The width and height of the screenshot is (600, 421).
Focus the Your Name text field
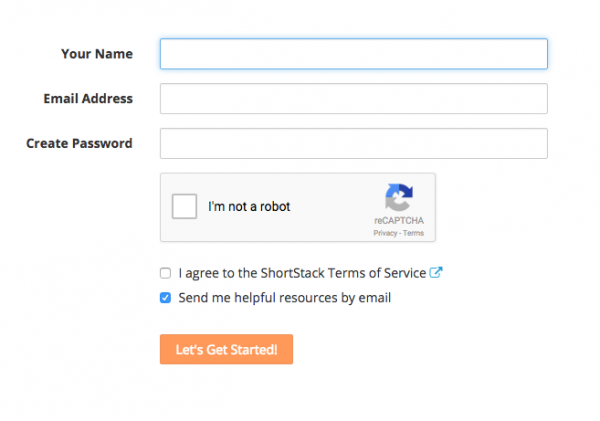pyautogui.click(x=353, y=54)
